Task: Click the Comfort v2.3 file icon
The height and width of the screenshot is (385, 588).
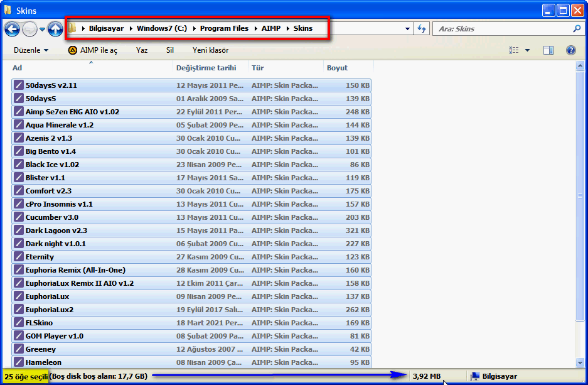Action: pos(19,191)
